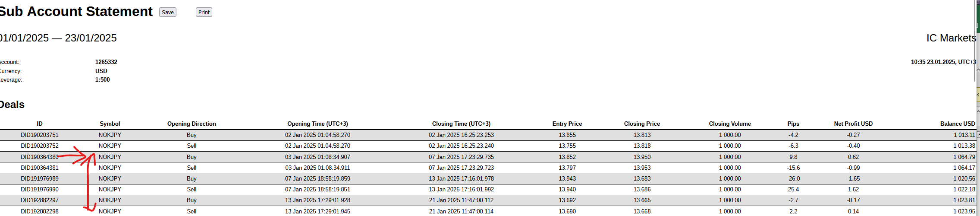Image resolution: width=980 pixels, height=216 pixels.
Task: Click the Pips column header
Action: (793, 124)
